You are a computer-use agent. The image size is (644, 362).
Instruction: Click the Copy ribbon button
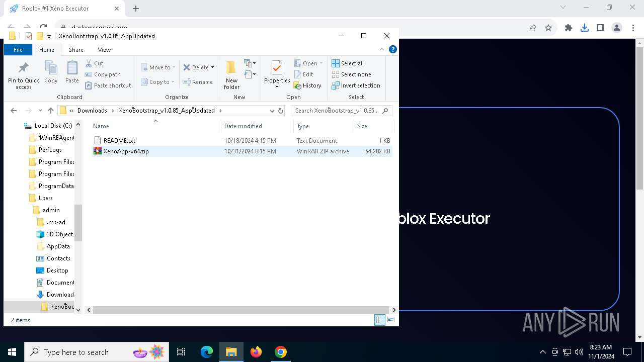51,72
